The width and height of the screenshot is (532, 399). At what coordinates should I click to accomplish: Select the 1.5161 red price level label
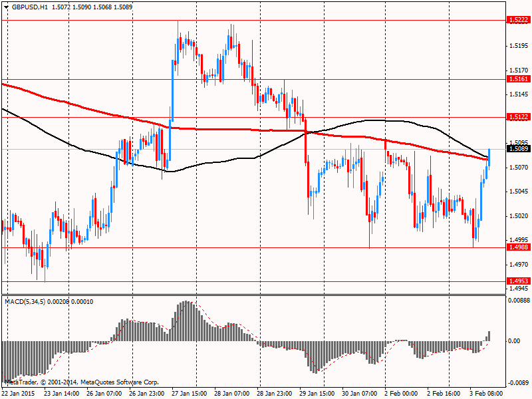coord(519,79)
